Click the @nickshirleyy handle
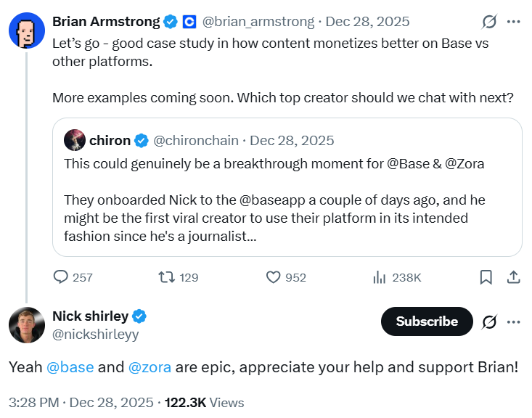This screenshot has width=532, height=418. point(95,335)
